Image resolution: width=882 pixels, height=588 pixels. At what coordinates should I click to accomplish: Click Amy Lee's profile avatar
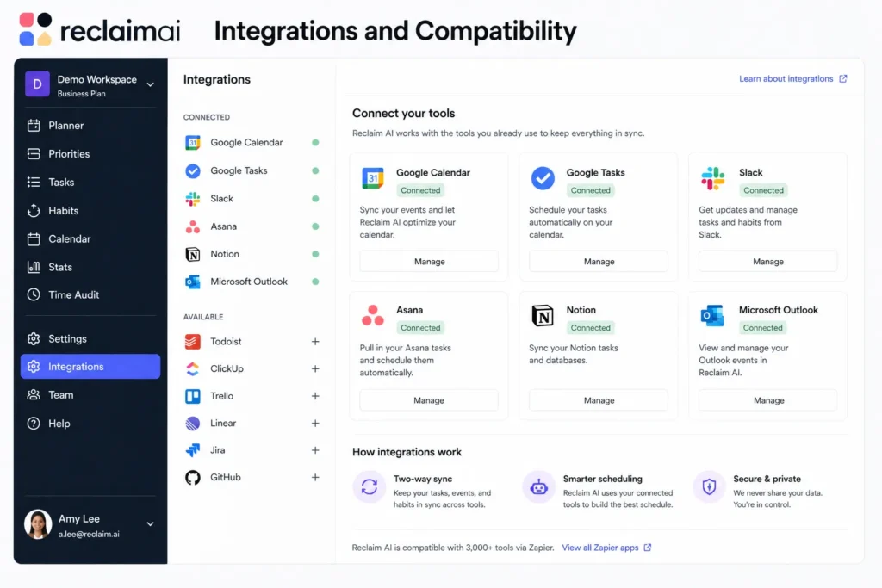click(x=38, y=524)
